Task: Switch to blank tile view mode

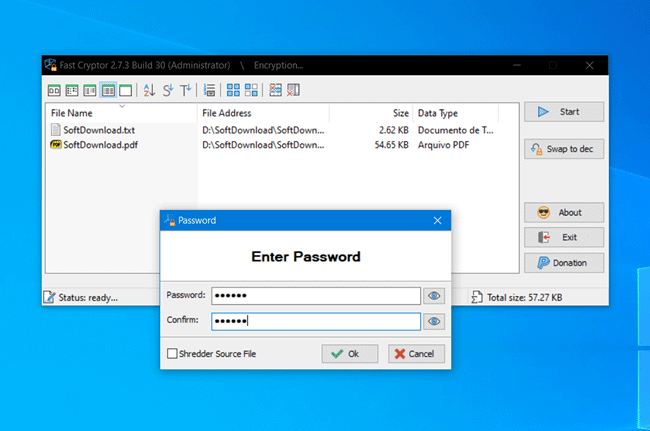Action: coord(126,90)
